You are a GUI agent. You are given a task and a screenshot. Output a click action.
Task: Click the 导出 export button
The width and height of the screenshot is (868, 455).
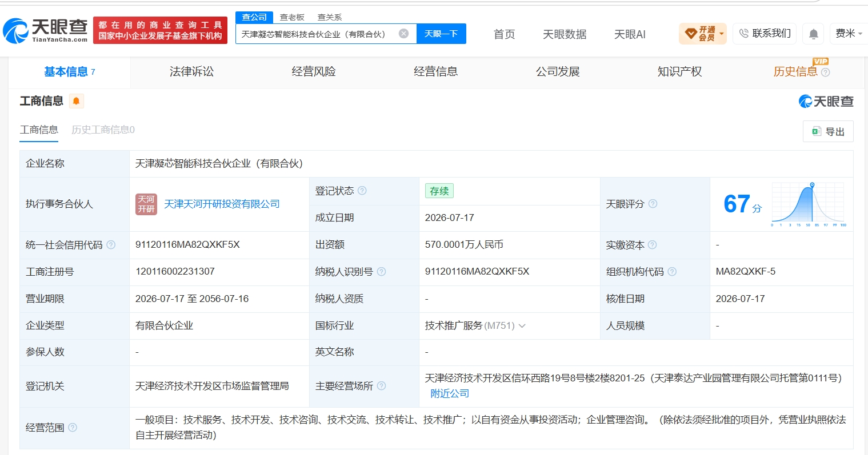[x=828, y=131]
